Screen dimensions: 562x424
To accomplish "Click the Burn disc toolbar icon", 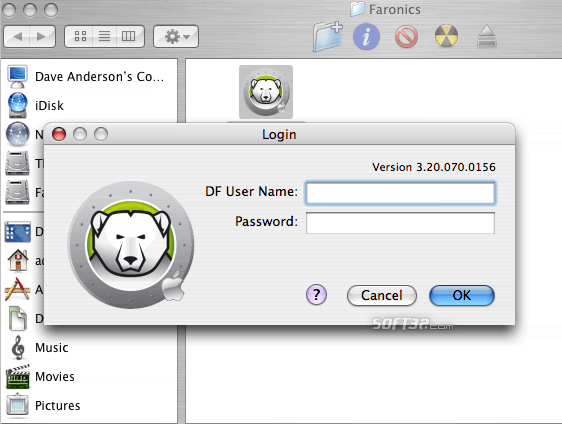I will coord(446,36).
